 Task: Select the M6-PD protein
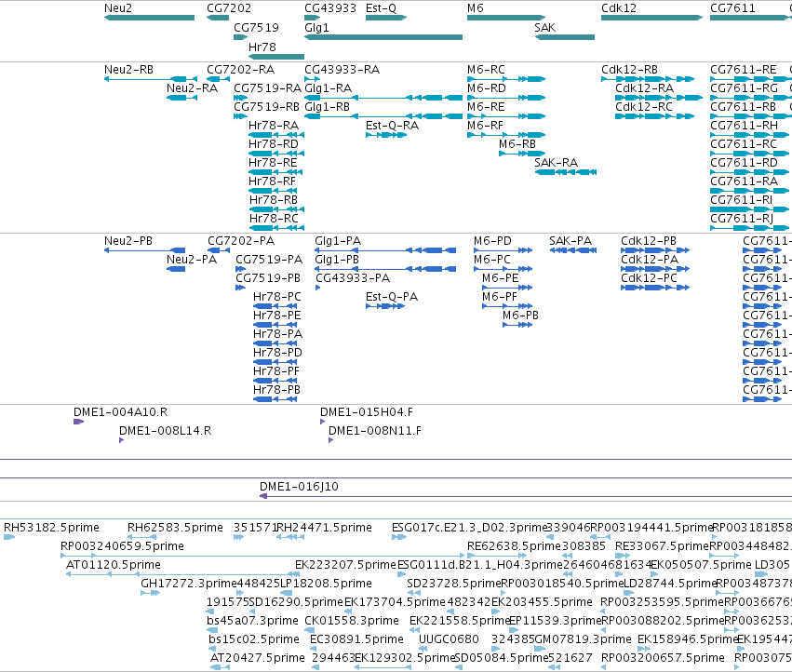tap(503, 250)
